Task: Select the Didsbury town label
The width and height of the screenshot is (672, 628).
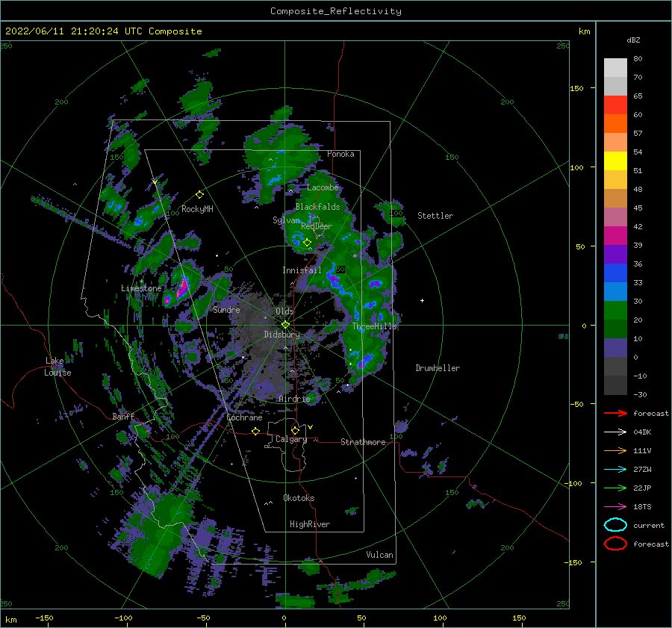Action: coord(281,335)
